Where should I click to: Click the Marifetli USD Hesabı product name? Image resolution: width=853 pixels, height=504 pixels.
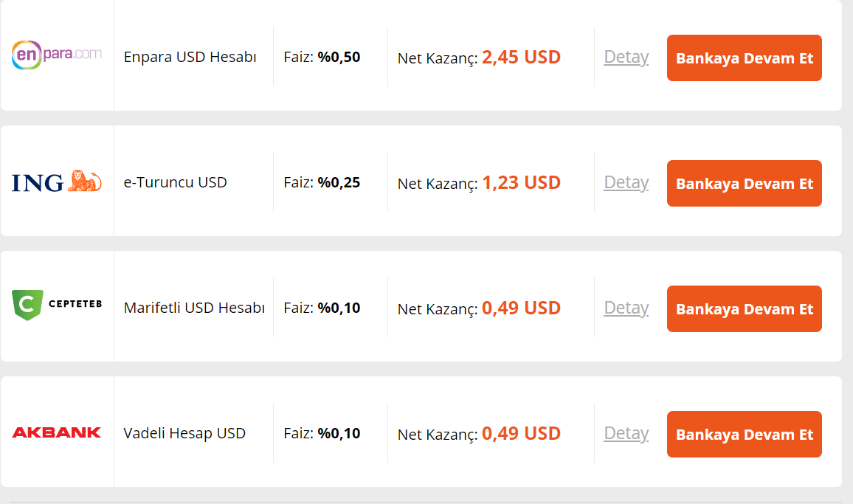(194, 308)
